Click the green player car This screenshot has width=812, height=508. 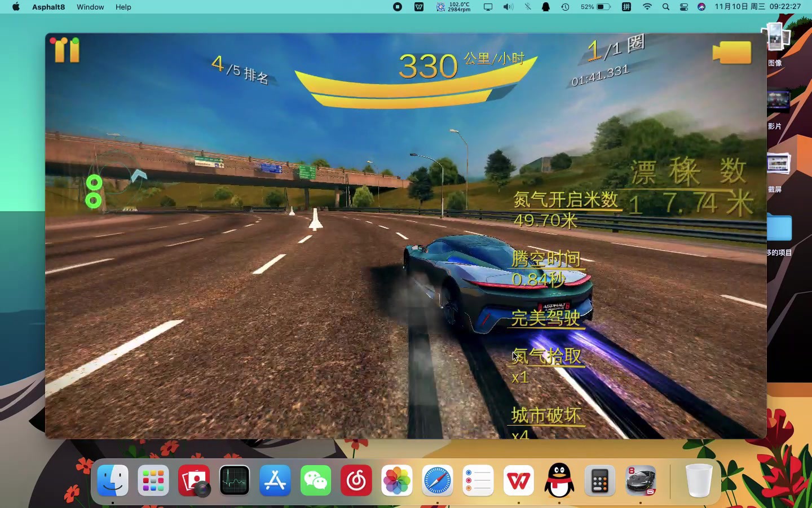pos(497,285)
